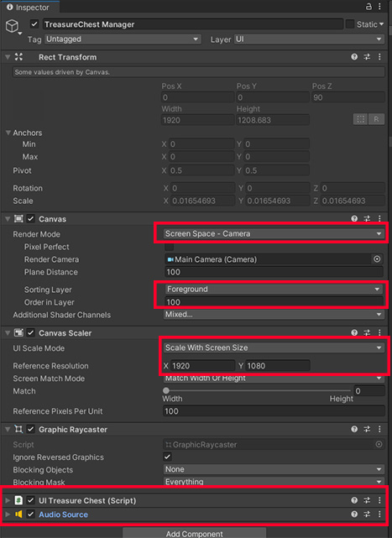392x538 pixels.
Task: Open the Tag dropdown showing Untagged
Action: 123,39
